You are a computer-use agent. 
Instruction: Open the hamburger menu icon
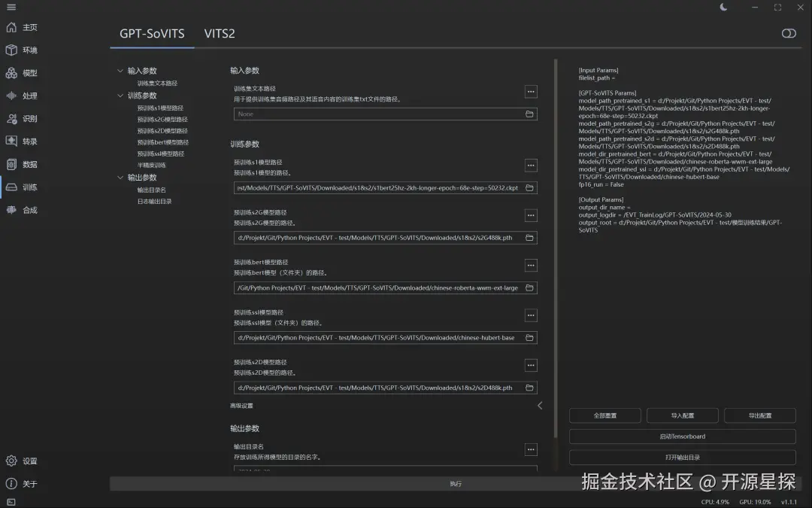pyautogui.click(x=11, y=8)
